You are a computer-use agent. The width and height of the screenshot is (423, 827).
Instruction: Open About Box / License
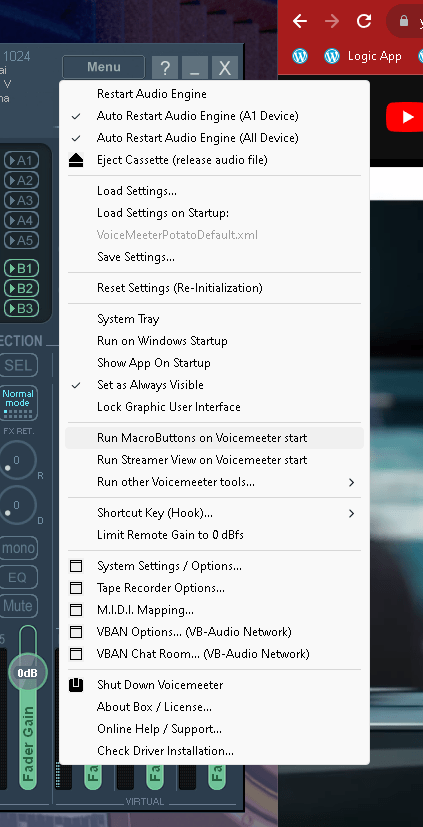pos(214,707)
